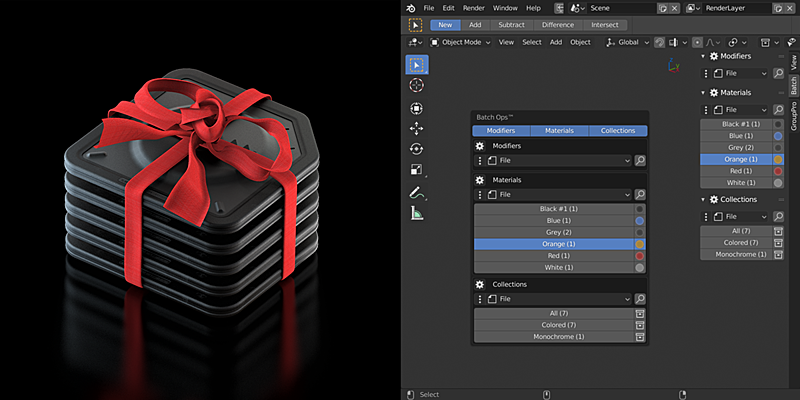This screenshot has height=400, width=800.
Task: Click gear icon beside popup Collections header
Action: pos(480,284)
